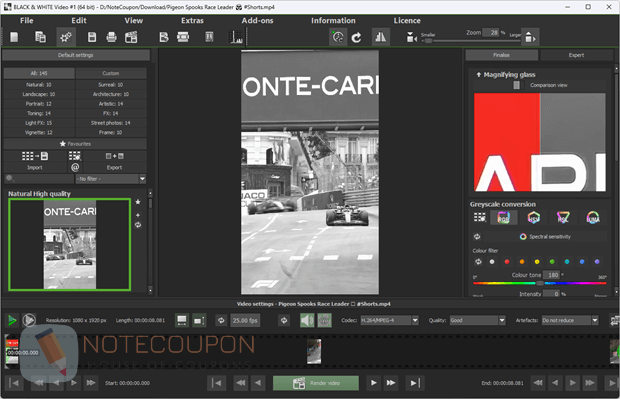Toggle the split comparison mirror icon
Image resolution: width=620 pixels, height=399 pixels.
380,37
